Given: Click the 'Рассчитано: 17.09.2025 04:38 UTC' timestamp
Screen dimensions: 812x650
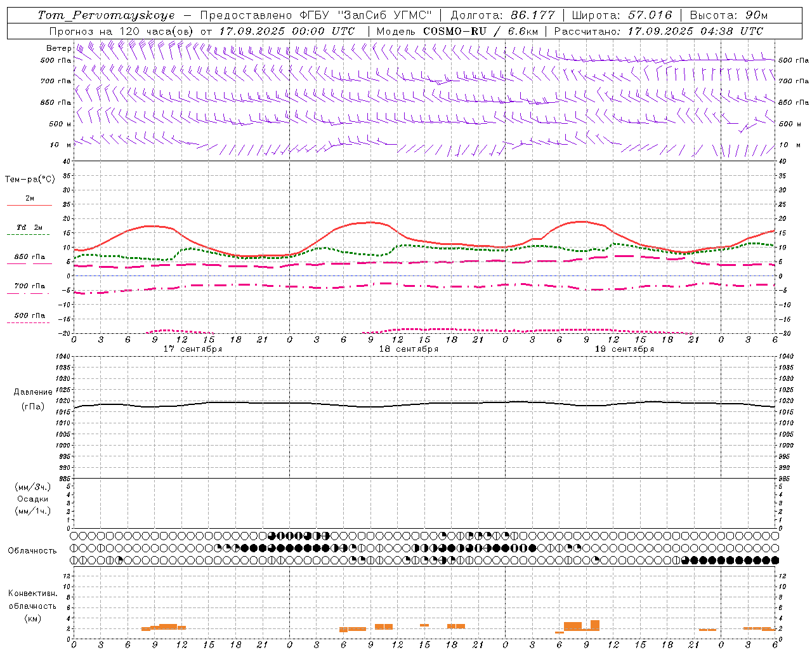Looking at the screenshot, I should click(658, 31).
